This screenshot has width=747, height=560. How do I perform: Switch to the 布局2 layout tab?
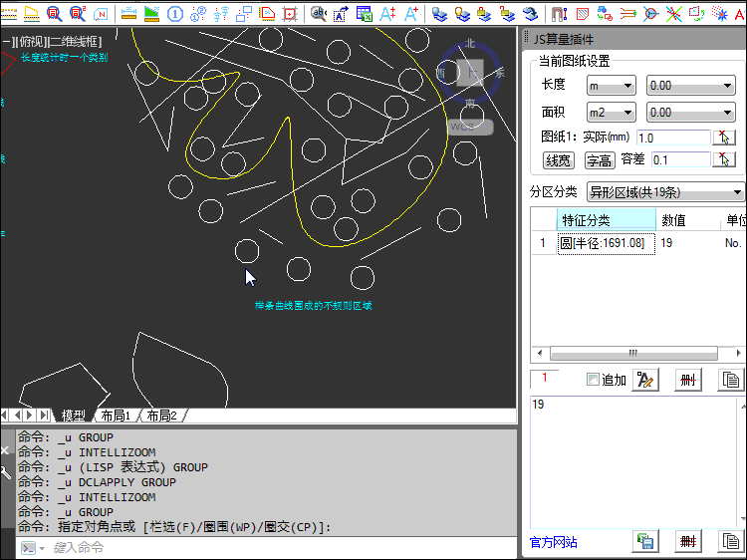pos(161,416)
